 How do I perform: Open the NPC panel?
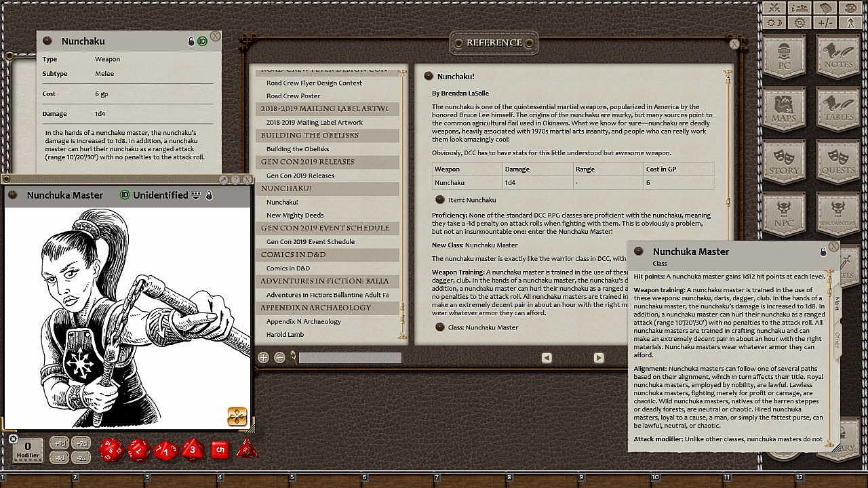tap(785, 216)
